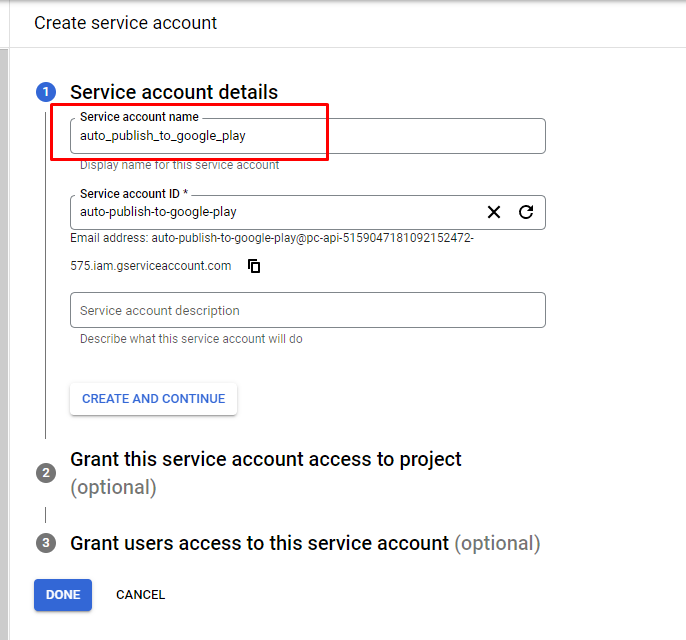The width and height of the screenshot is (686, 640).
Task: Click the step 1 number badge
Action: 46,93
